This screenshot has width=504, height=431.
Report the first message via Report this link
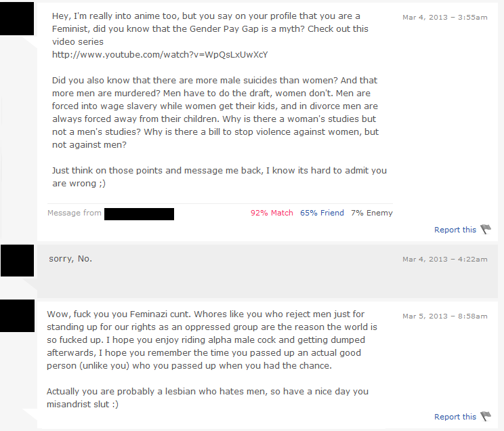(455, 230)
